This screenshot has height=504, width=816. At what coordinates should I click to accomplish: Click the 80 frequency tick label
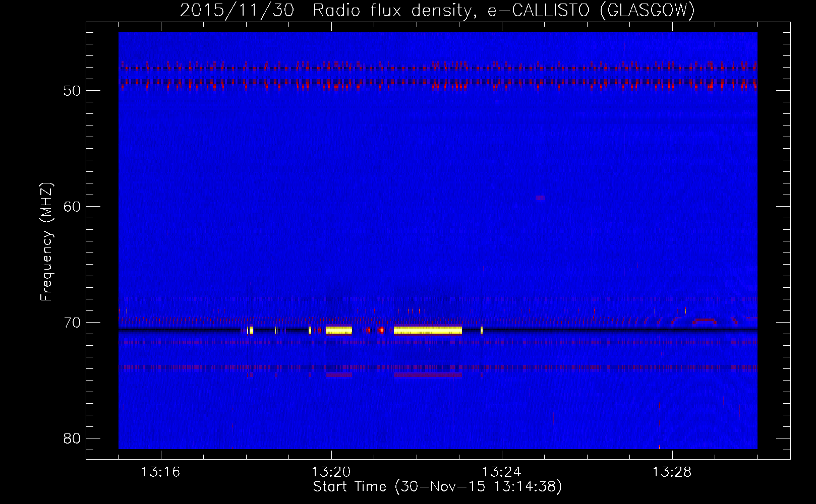(72, 438)
